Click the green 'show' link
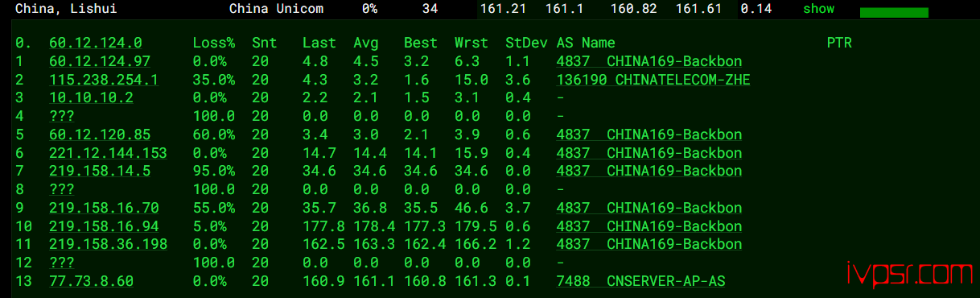This screenshot has height=298, width=980. pos(818,9)
